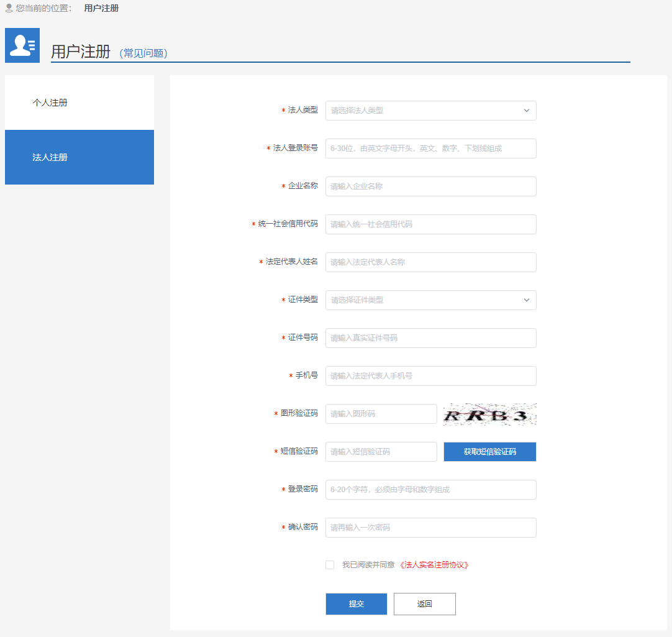The height and width of the screenshot is (637, 672).
Task: Refresh the captcha image
Action: [x=489, y=415]
